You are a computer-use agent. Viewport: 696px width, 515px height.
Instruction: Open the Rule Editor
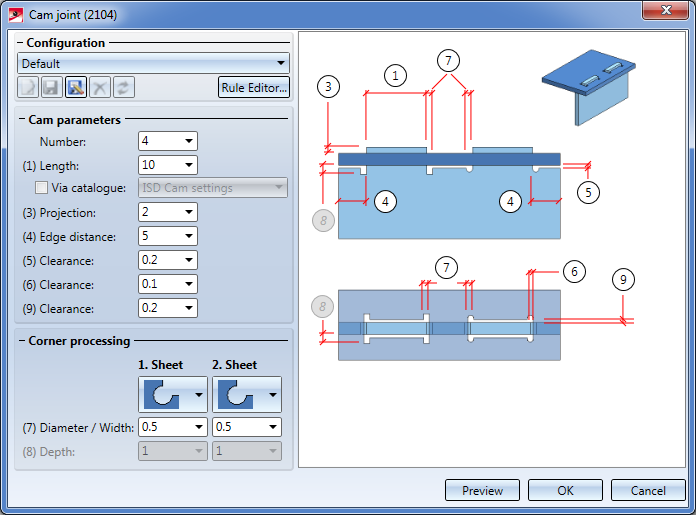coord(254,87)
